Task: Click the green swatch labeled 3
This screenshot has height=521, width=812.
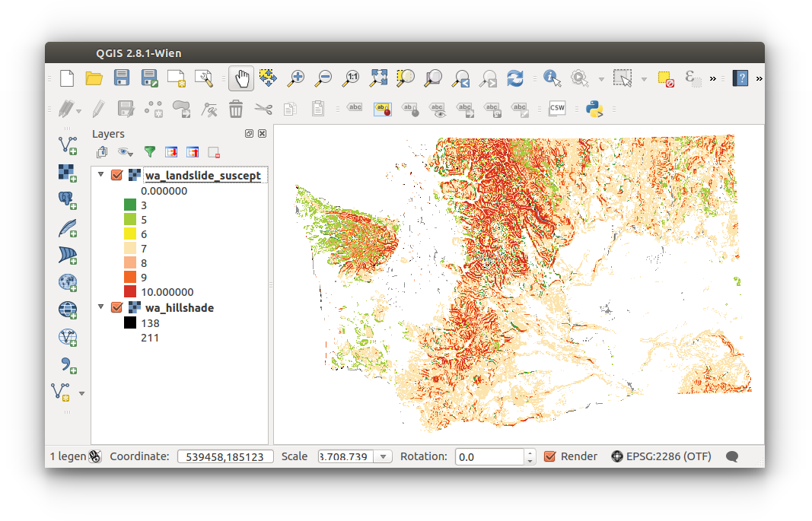Action: pos(129,205)
